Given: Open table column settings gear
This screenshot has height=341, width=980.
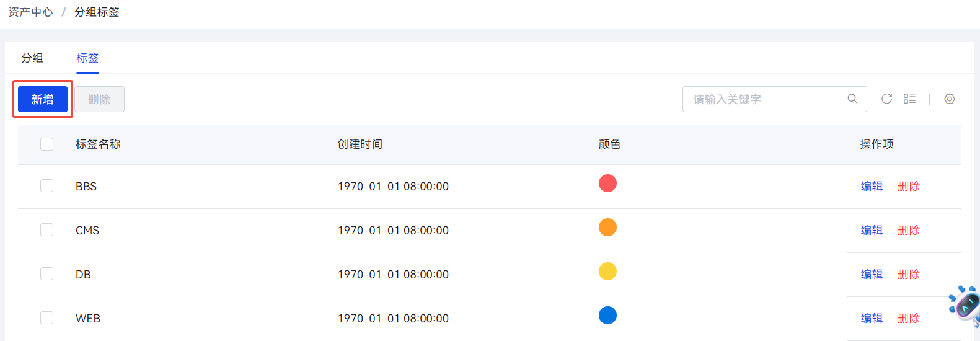Looking at the screenshot, I should click(950, 99).
